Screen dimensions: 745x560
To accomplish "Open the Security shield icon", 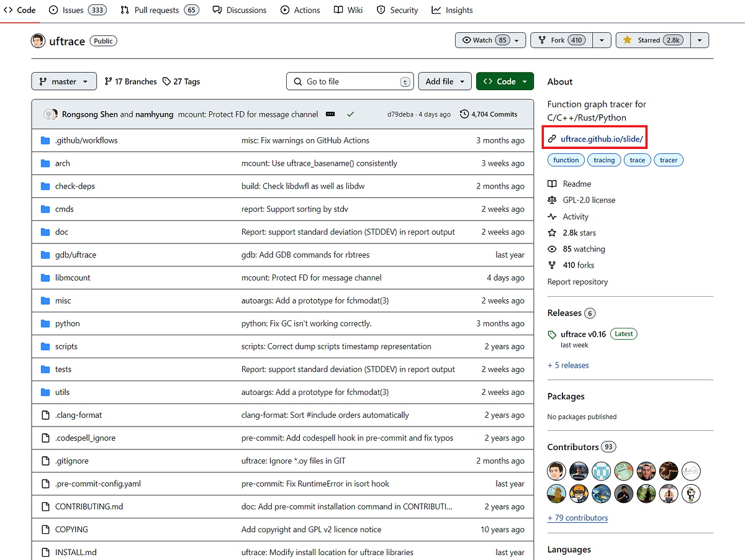I will (x=381, y=10).
